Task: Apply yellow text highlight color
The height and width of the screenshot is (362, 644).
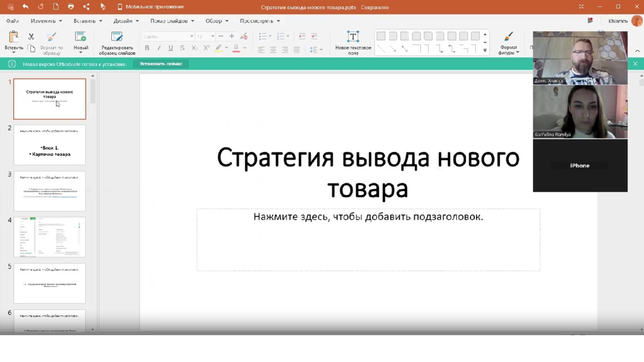Action: point(219,48)
